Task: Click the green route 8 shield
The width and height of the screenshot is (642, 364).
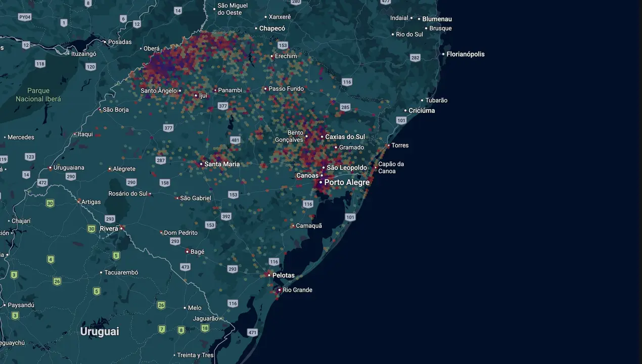Action: 181,331
